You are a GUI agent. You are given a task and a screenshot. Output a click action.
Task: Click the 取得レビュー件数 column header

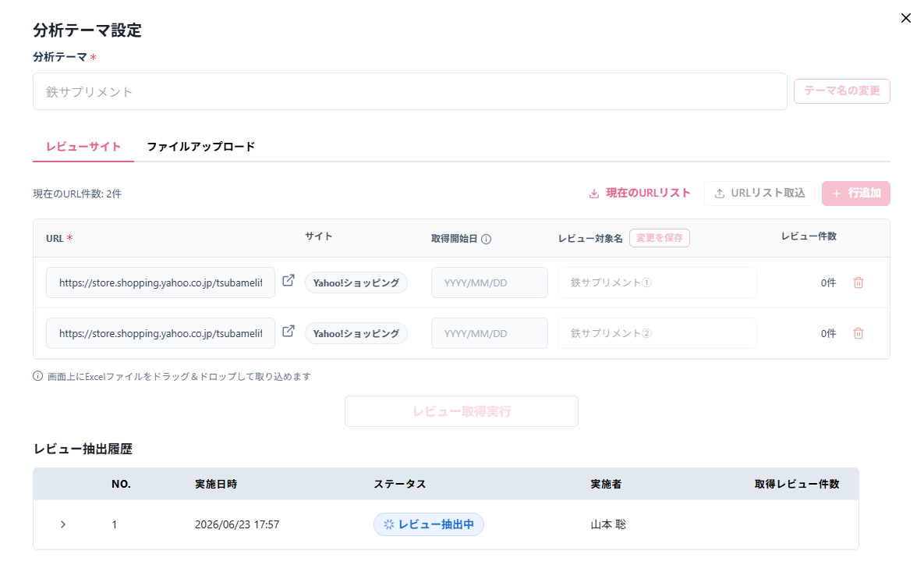pos(797,484)
